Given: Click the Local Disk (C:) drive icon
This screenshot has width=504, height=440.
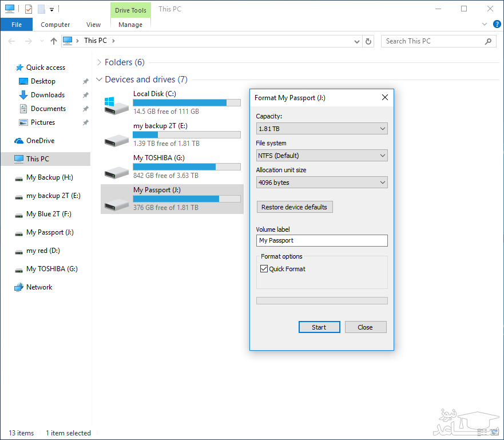Looking at the screenshot, I should coord(117,104).
